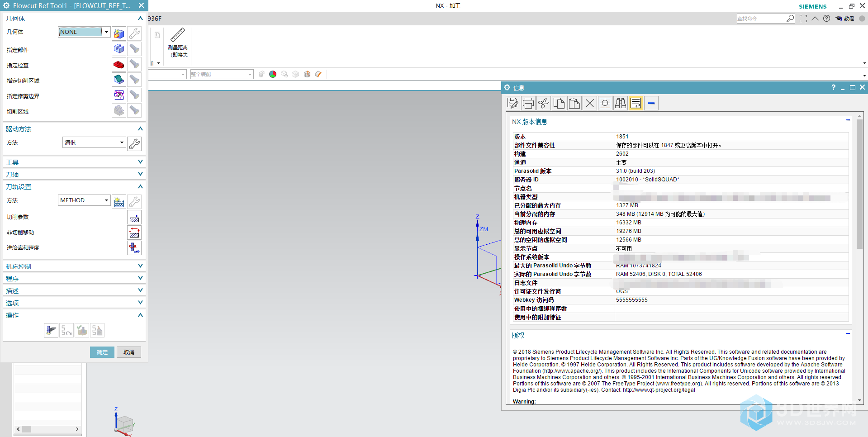Open Non Cutting Moves (非切削移动) icon
This screenshot has height=437, width=868.
(134, 233)
